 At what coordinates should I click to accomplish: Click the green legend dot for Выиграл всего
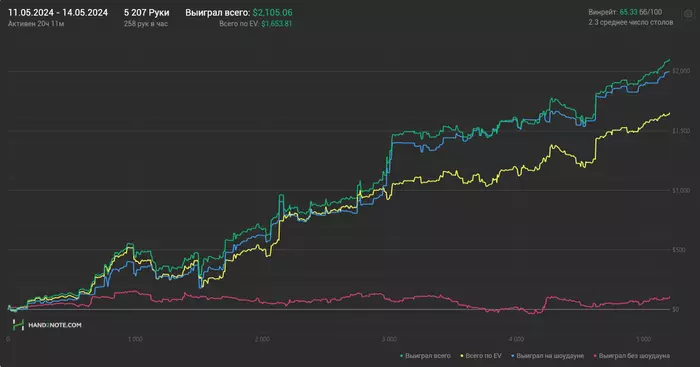[x=401, y=356]
